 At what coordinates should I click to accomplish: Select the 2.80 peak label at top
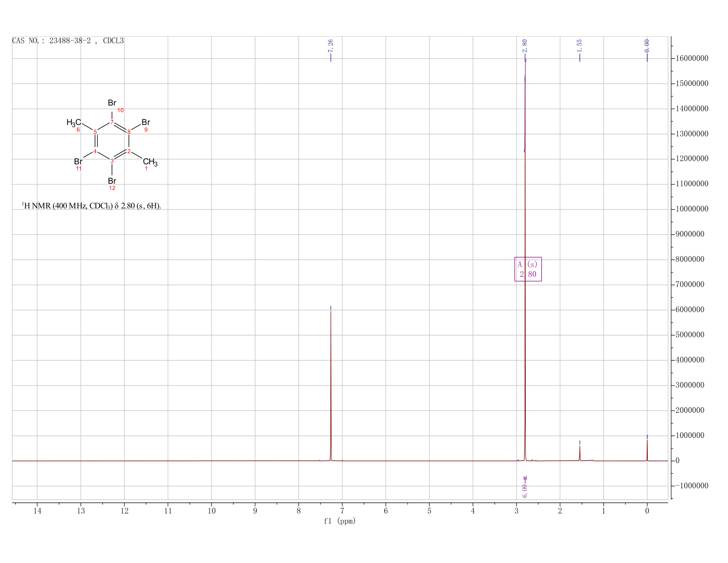click(525, 45)
